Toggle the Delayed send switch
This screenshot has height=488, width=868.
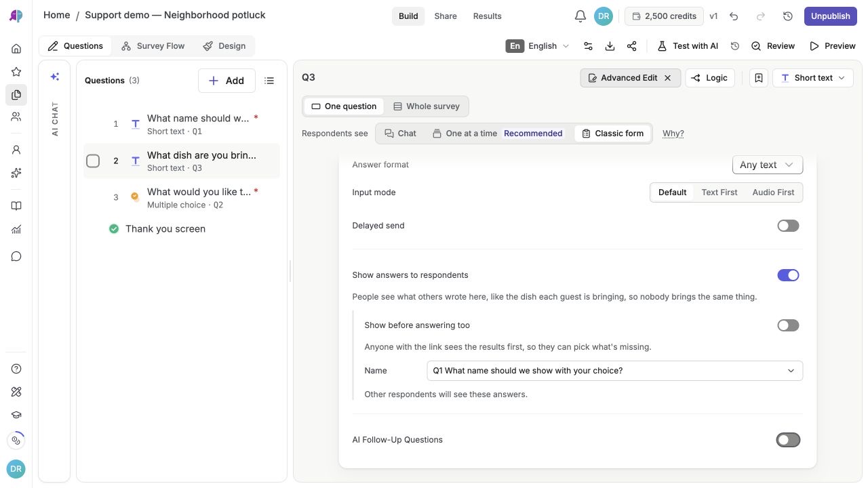[x=788, y=226]
